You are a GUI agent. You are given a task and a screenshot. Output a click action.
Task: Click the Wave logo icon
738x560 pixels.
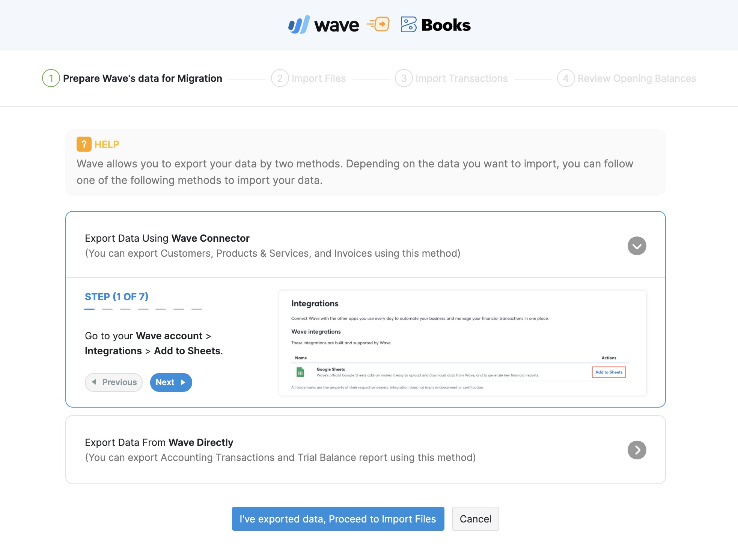pos(299,25)
